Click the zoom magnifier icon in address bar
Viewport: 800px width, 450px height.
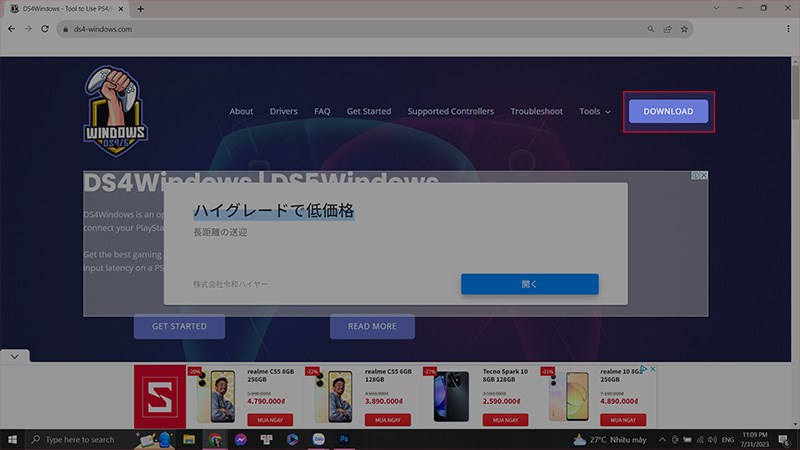click(651, 29)
